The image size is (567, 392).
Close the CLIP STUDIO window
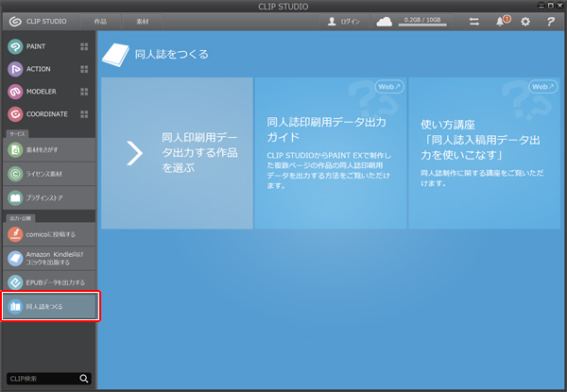(559, 6)
